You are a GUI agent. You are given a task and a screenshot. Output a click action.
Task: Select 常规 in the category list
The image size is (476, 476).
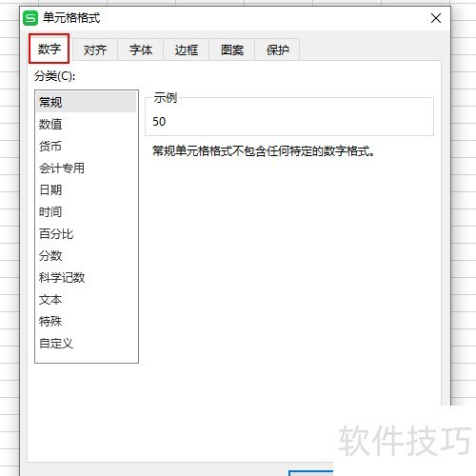tap(87, 102)
